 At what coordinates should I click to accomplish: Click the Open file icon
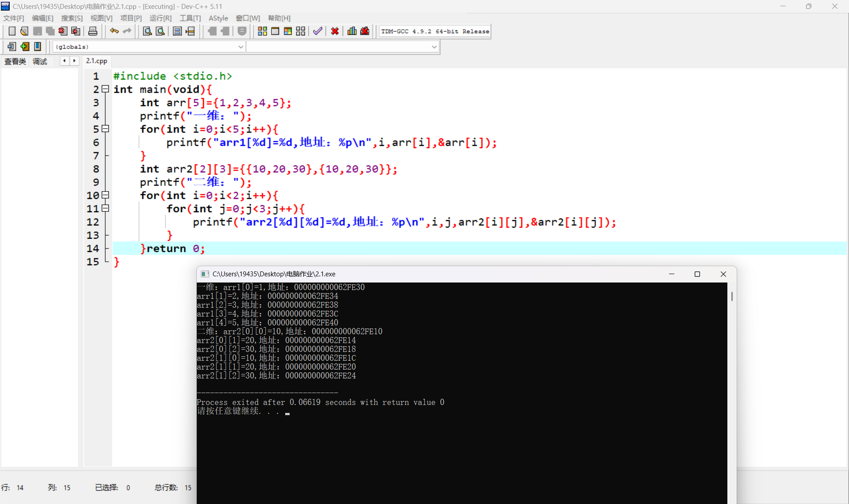(x=24, y=31)
